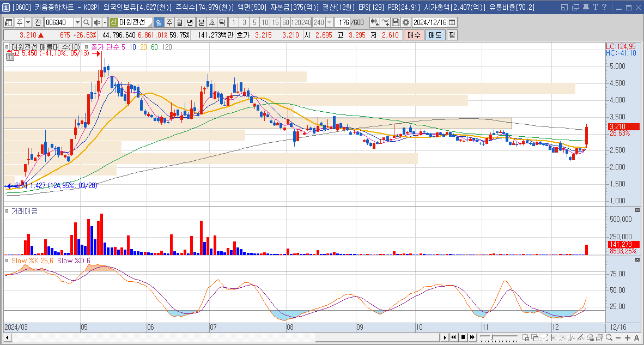
Task: Collapse the 거래대금 pane with its X
Action: (x=637, y=210)
